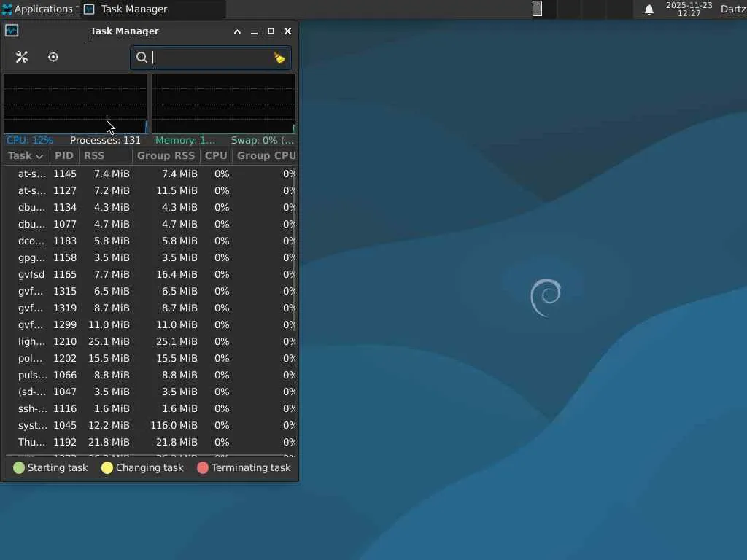Click the memory usage graph

(x=223, y=104)
